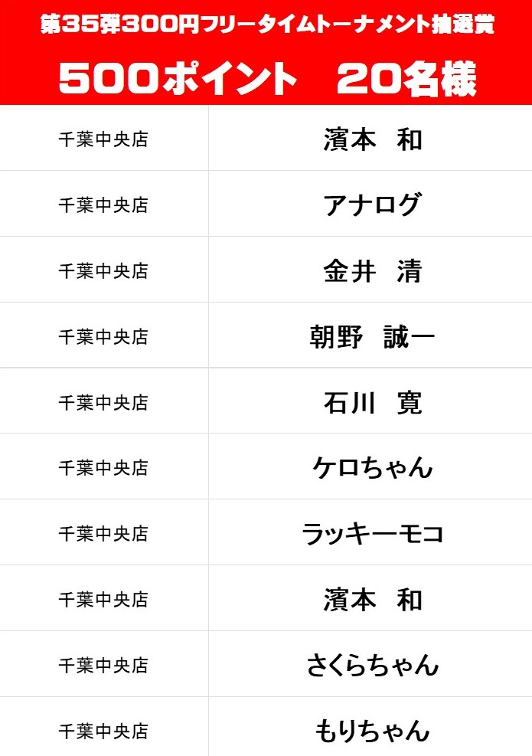Click 千葉中央店 beside アナログ

click(x=103, y=205)
